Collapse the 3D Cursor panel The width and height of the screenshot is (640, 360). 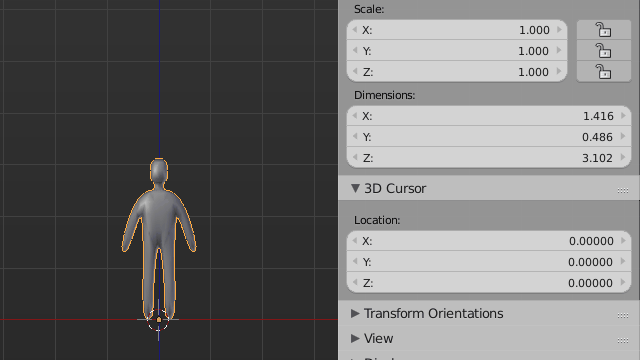point(355,188)
